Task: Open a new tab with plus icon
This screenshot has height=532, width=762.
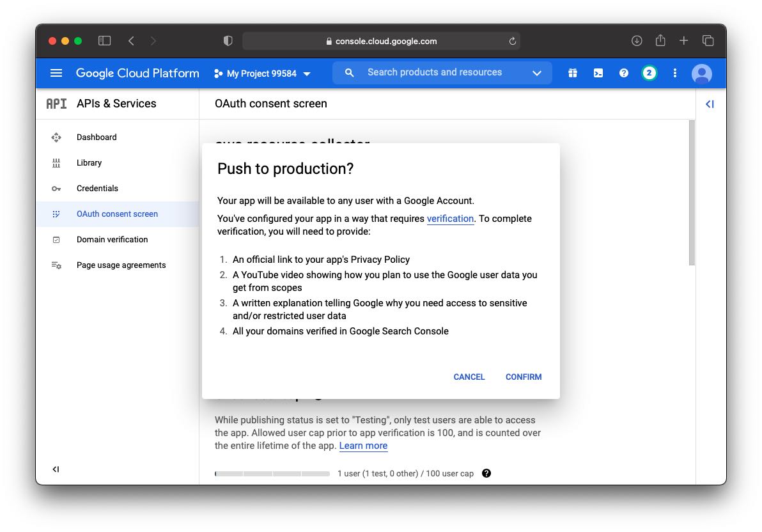Action: point(683,41)
